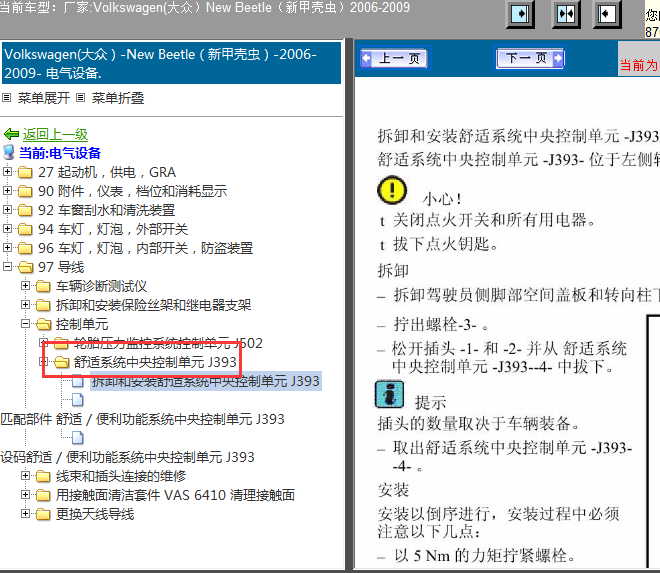Click the 返回上一级 link
The width and height of the screenshot is (660, 573).
55,134
